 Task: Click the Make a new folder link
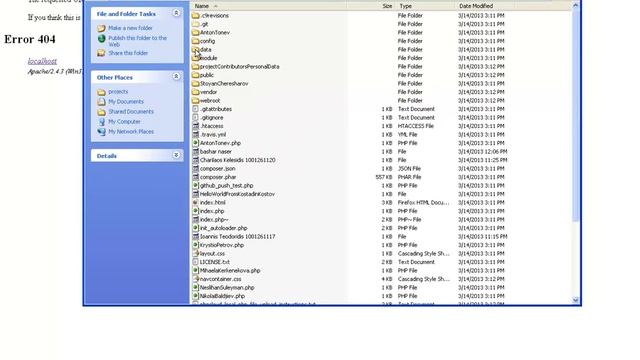[130, 28]
